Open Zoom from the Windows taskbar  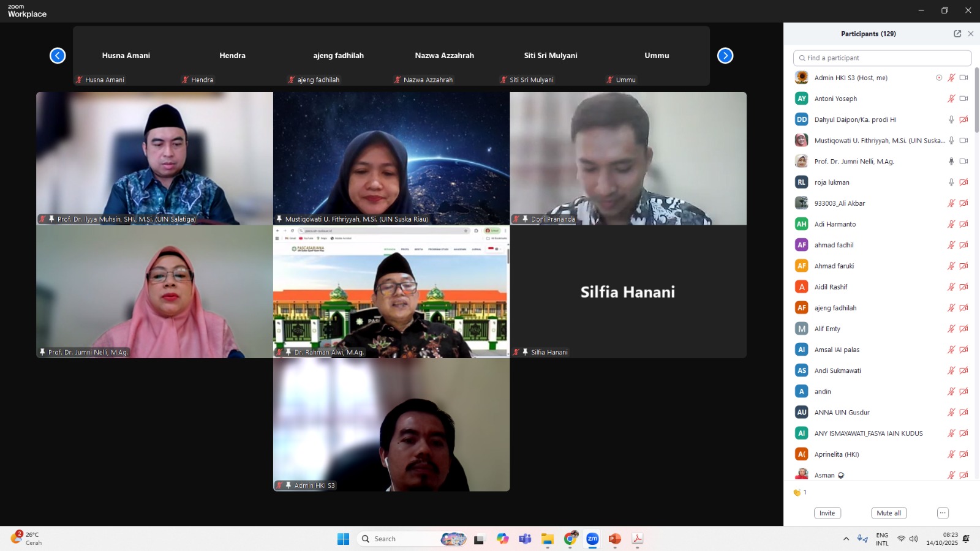592,539
